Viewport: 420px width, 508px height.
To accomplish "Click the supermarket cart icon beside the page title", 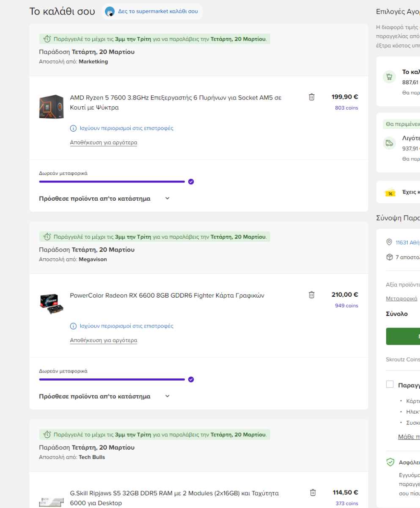I will point(110,11).
